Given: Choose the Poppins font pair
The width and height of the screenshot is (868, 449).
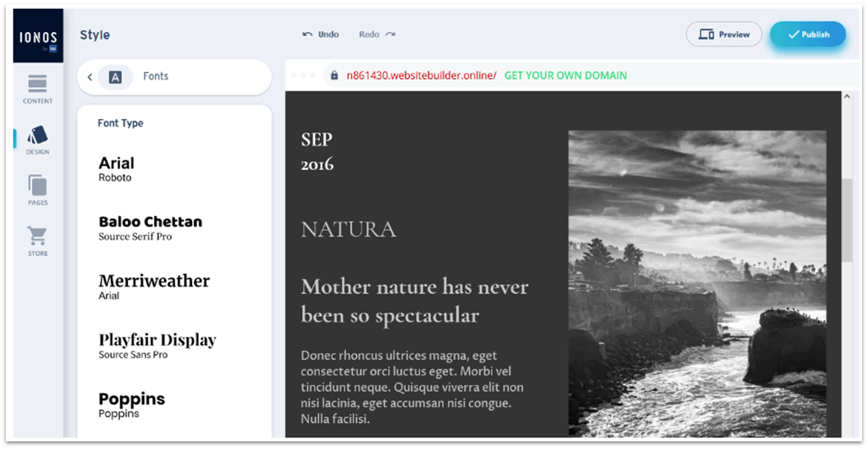Looking at the screenshot, I should click(132, 405).
